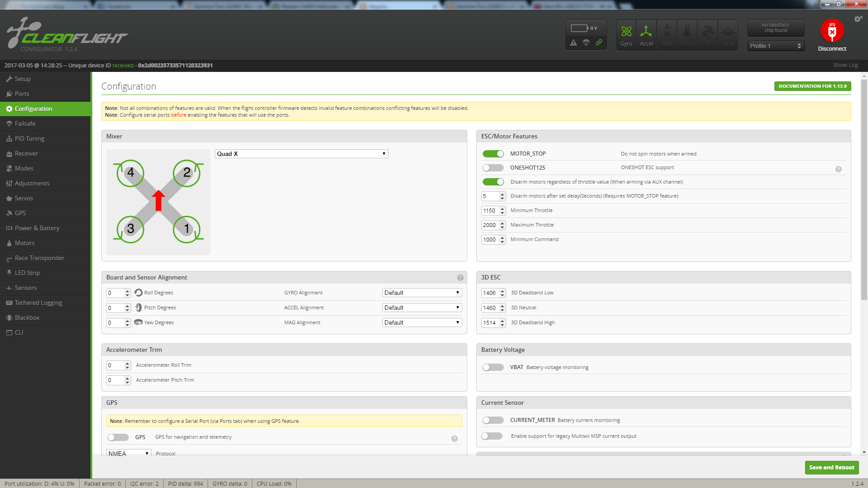Open Documentation for 1.13.0 link
Image resolution: width=868 pixels, height=488 pixels.
[x=812, y=86]
